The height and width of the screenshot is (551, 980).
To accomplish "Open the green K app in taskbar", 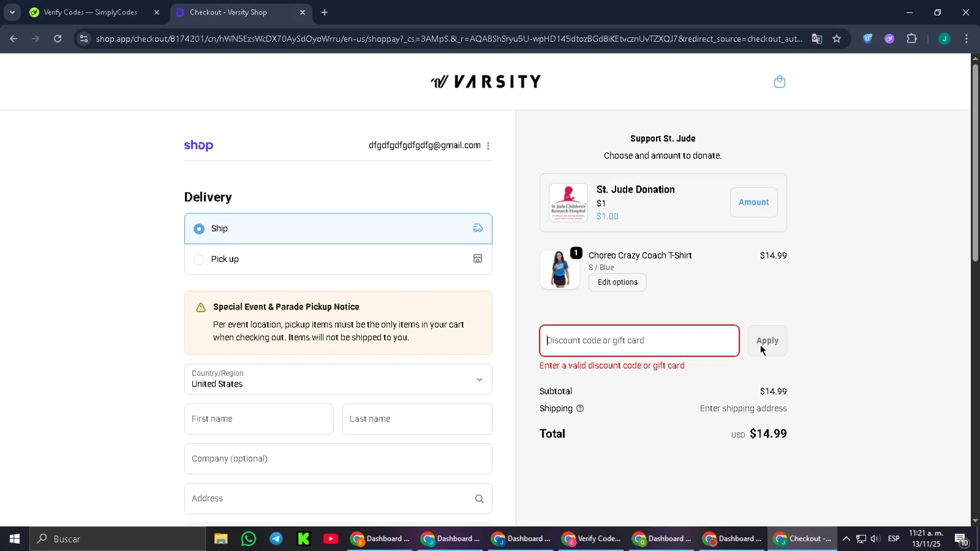I will click(303, 539).
